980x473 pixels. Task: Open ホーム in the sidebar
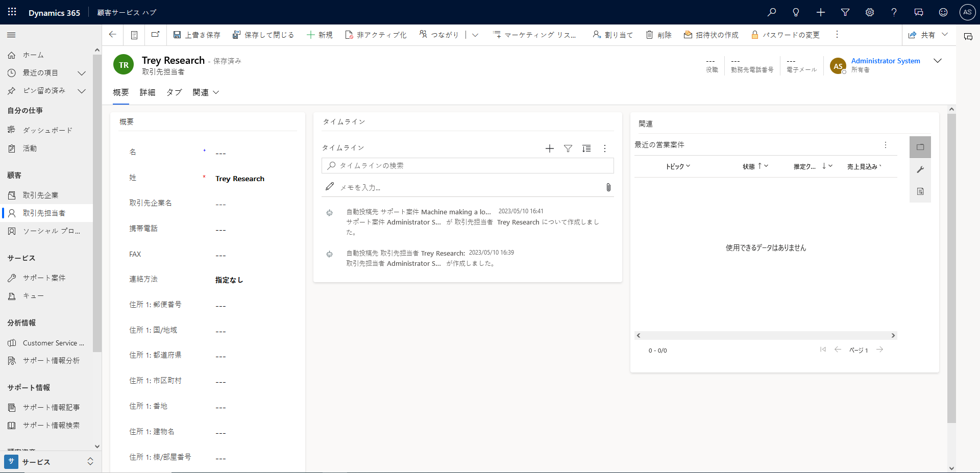point(46,55)
